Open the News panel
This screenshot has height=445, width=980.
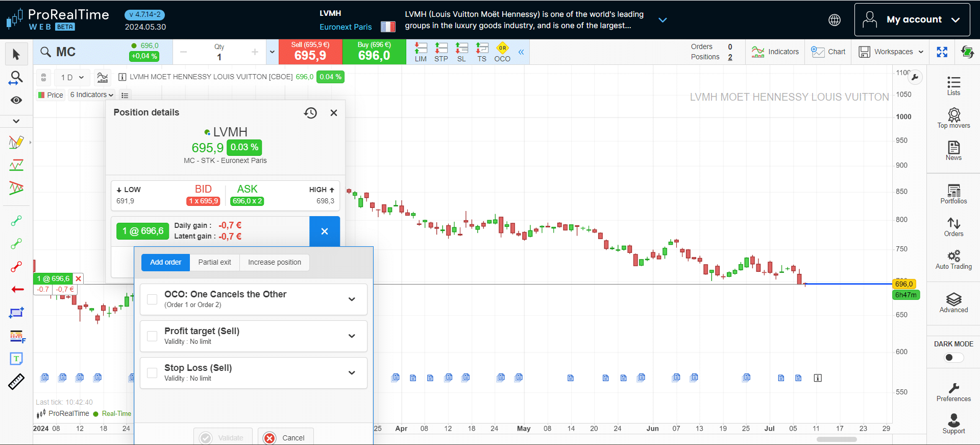tap(953, 151)
